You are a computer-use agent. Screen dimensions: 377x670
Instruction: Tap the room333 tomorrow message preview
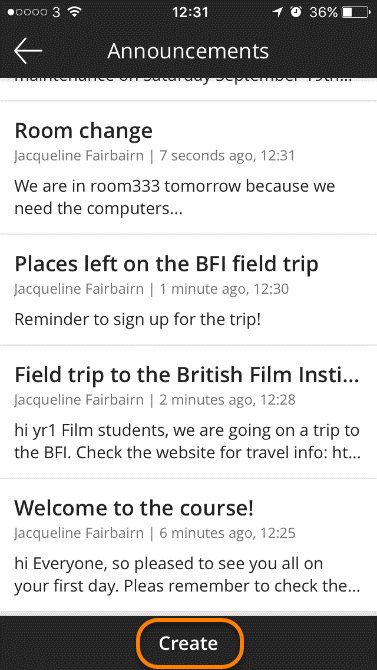pyautogui.click(x=174, y=197)
